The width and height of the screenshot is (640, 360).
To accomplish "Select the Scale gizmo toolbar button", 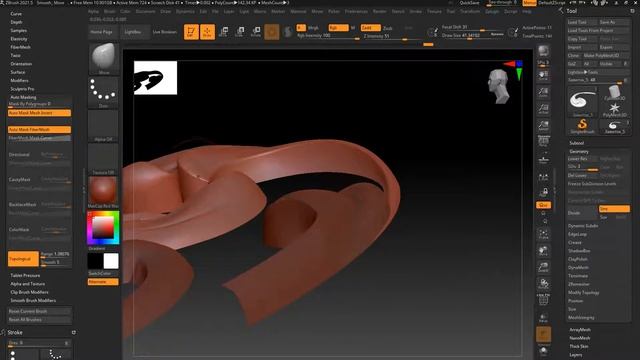I will tap(240, 32).
